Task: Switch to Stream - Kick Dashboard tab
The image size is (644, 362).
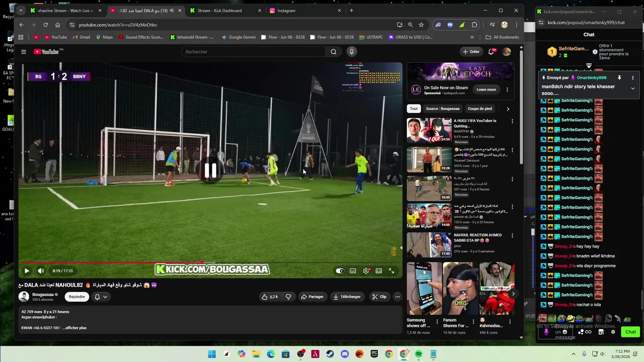Action: click(x=225, y=11)
